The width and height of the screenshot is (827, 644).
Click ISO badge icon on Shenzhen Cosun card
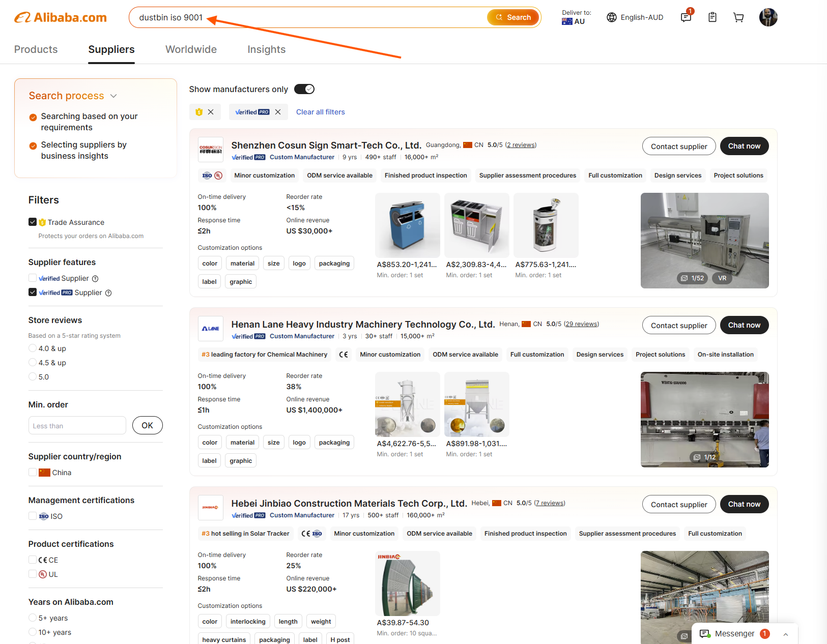[207, 175]
